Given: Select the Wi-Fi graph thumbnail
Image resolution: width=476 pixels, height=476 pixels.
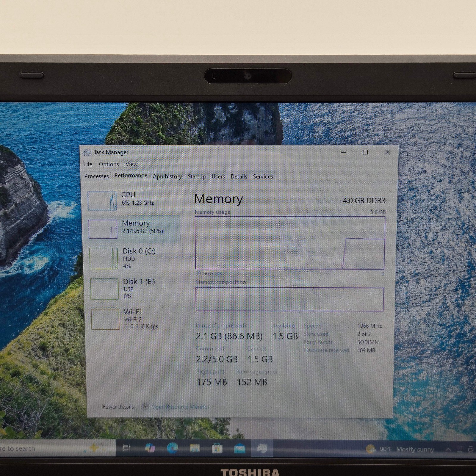Looking at the screenshot, I should 105,319.
